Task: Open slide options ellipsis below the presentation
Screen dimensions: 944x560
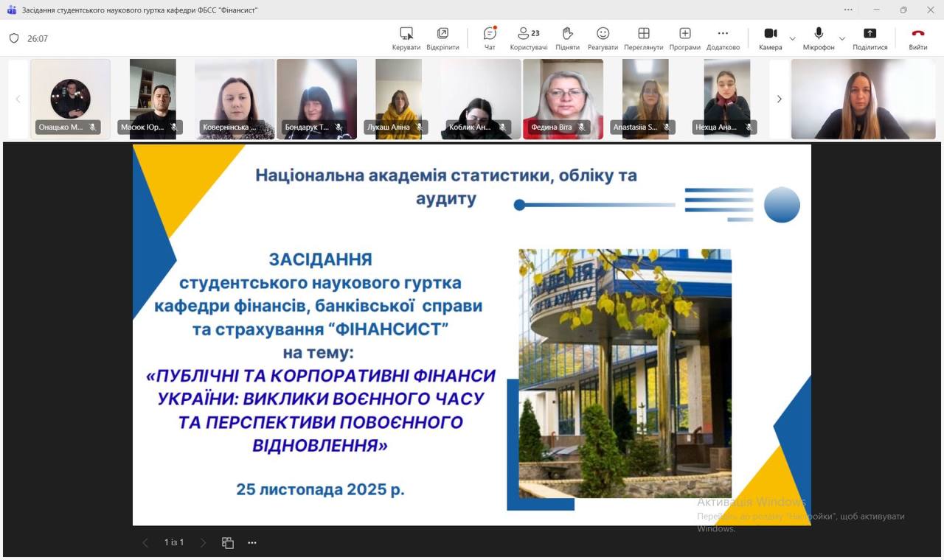Action: (x=252, y=543)
